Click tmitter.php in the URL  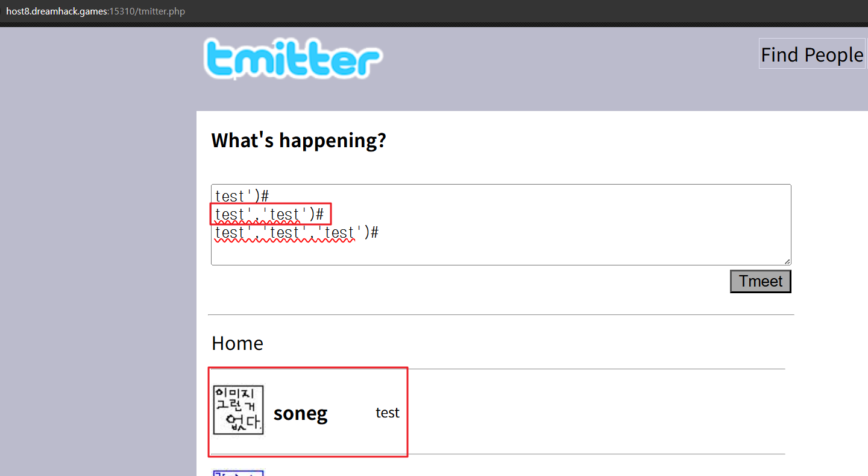[x=162, y=11]
